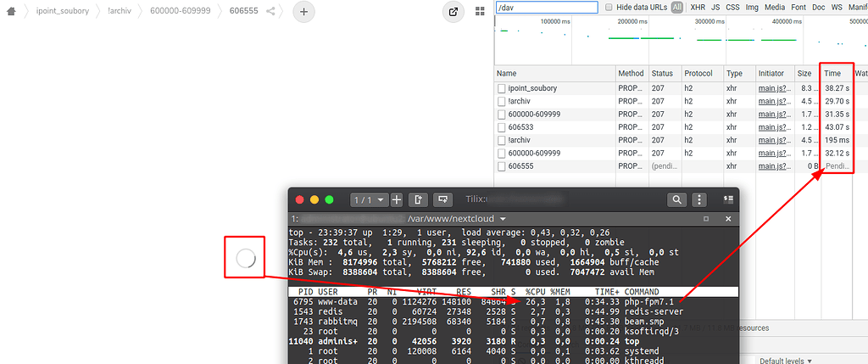Select the All network filter
The height and width of the screenshot is (364, 868).
(677, 7)
